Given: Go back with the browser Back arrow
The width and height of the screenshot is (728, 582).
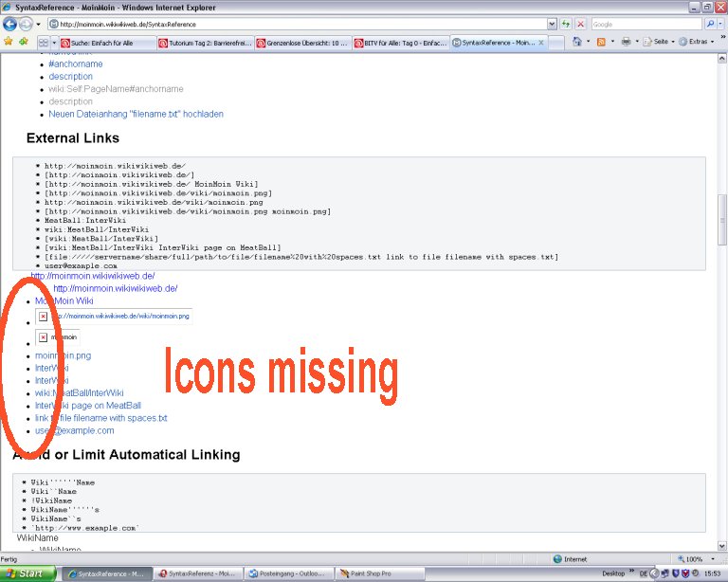Looking at the screenshot, I should [9, 24].
